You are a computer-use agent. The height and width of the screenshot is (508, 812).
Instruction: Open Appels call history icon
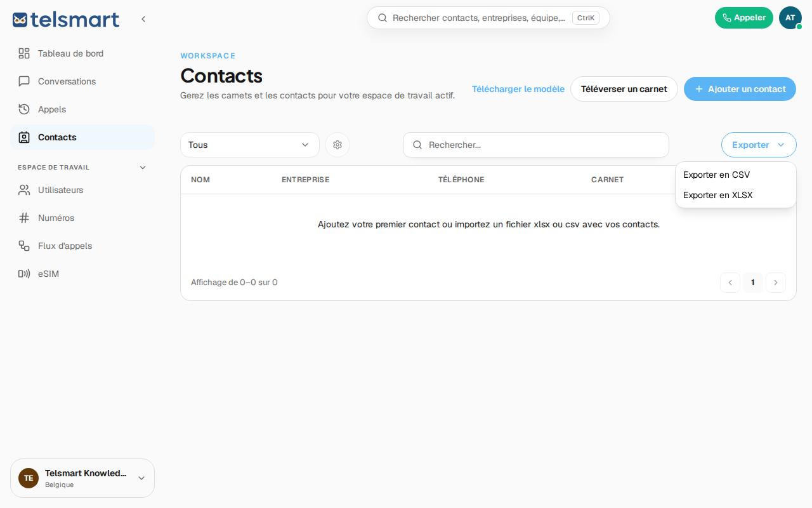(x=24, y=109)
